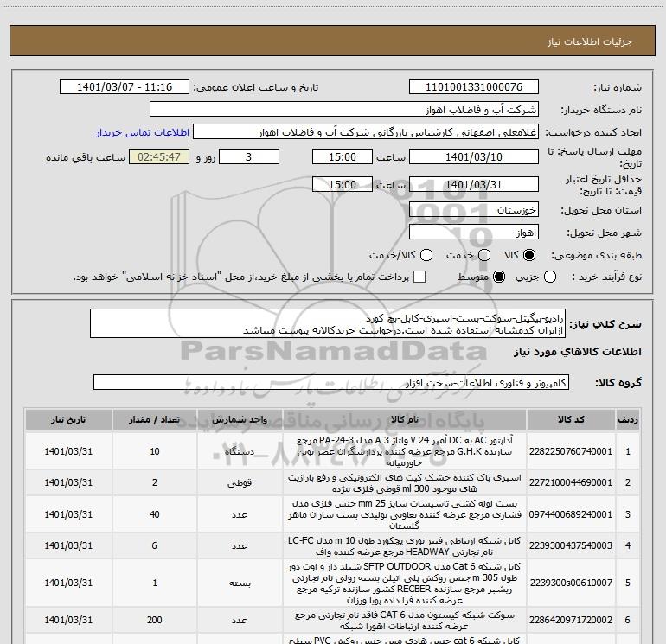Click the سوکت شبکه کیستون item name

coord(405,620)
